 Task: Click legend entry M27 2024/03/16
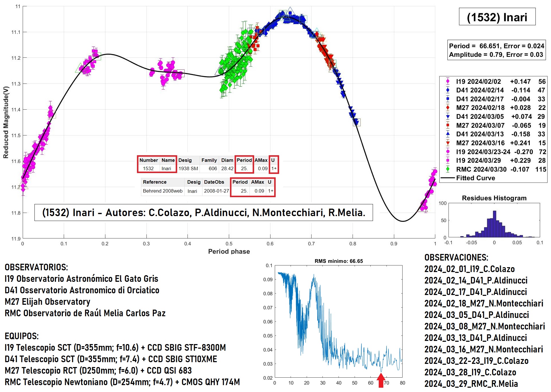[x=494, y=143]
